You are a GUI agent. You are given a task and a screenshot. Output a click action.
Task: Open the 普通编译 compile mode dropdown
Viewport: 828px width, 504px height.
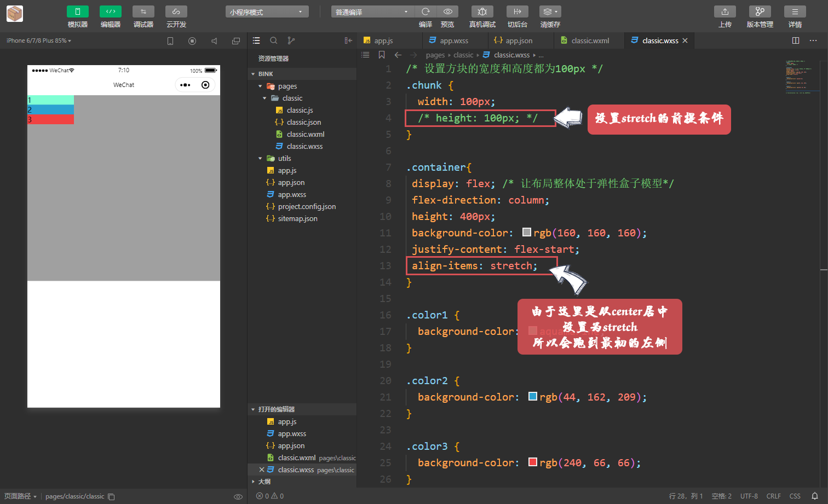tap(372, 11)
